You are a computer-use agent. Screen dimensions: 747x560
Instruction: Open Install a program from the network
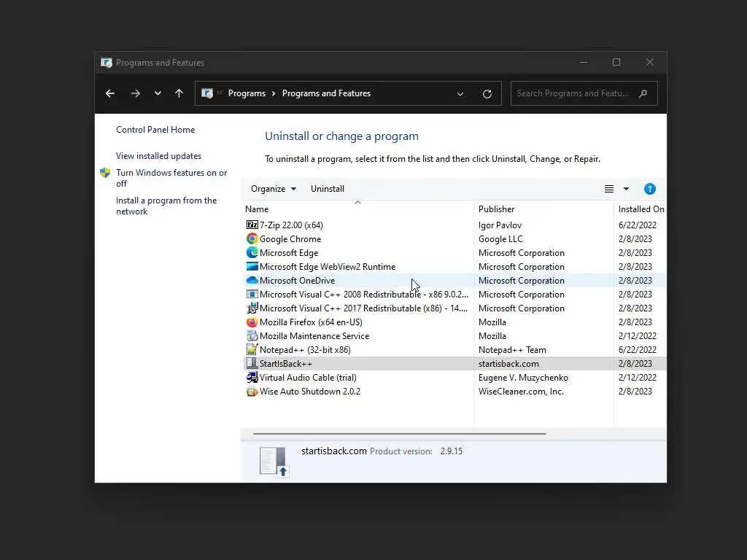tap(166, 206)
